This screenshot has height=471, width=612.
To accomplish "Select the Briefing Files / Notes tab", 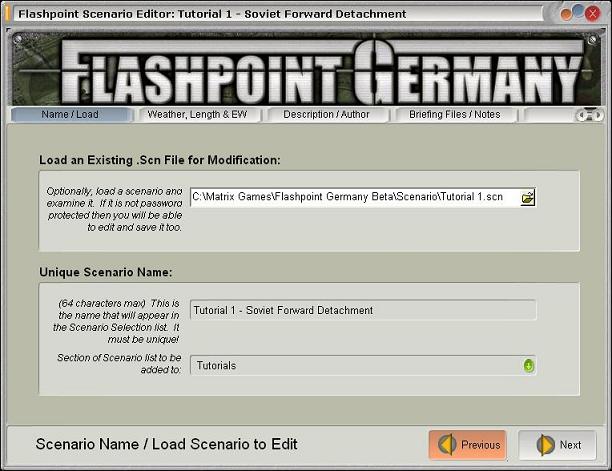I will (x=455, y=115).
